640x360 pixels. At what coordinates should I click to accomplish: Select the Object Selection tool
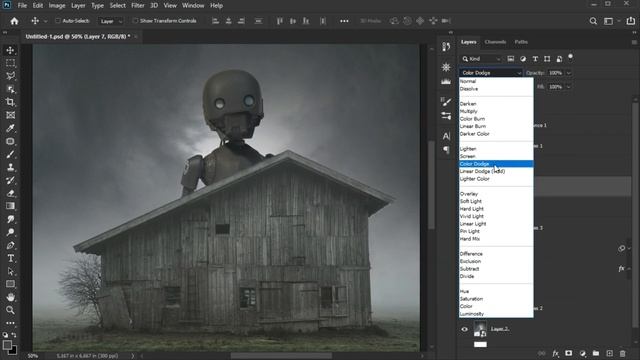(10, 89)
